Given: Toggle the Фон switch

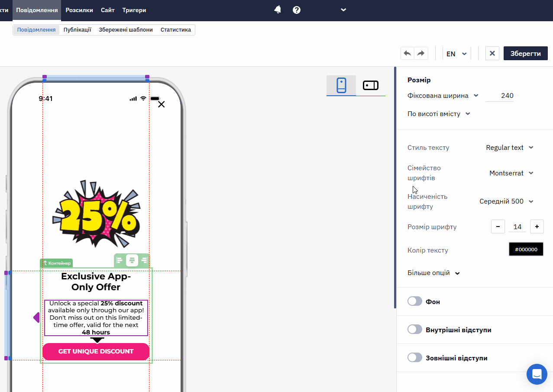Looking at the screenshot, I should pos(415,301).
